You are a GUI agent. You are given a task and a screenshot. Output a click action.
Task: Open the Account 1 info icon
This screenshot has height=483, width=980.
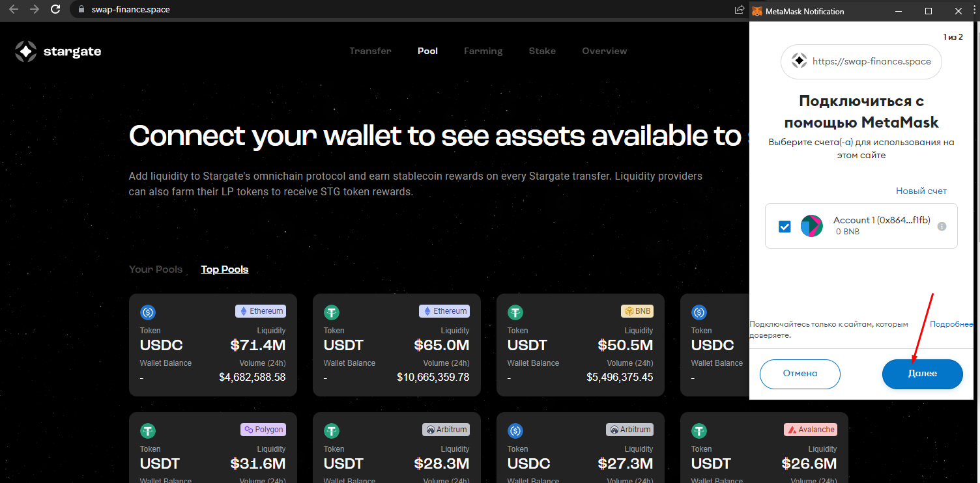(x=941, y=226)
